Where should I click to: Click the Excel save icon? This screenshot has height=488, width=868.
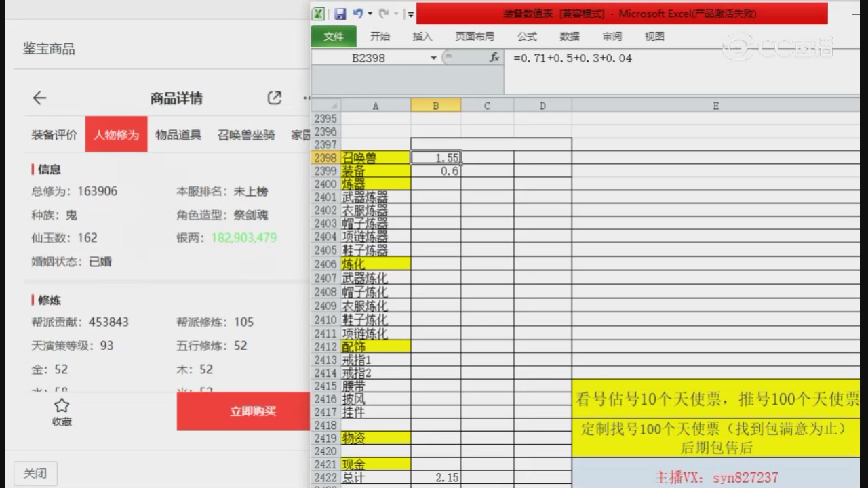(340, 14)
